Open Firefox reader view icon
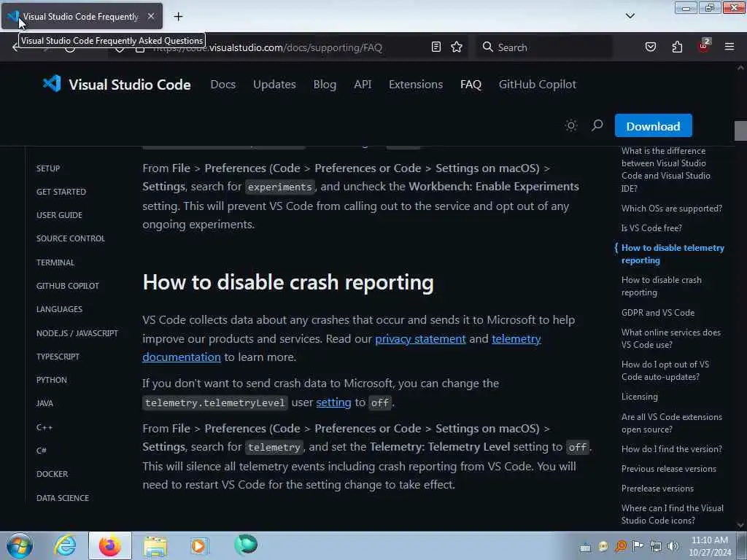 [x=436, y=47]
